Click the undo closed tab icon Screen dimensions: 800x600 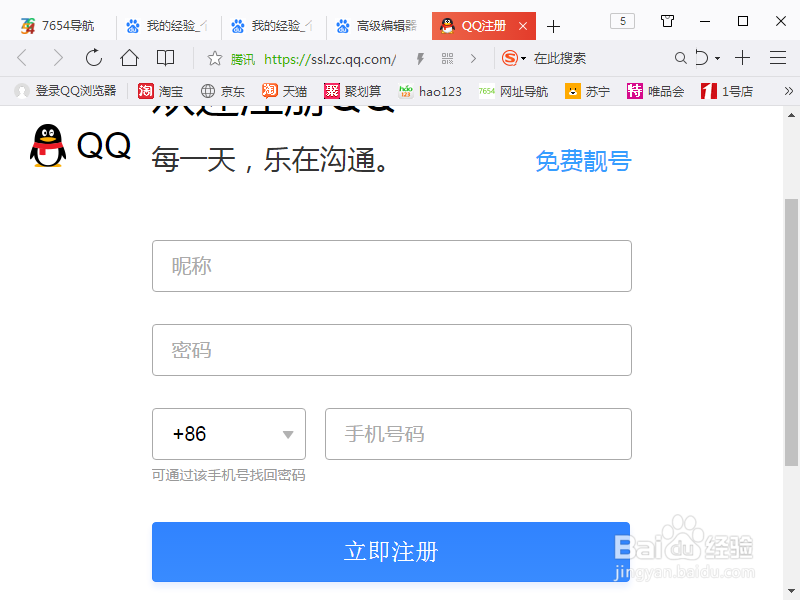click(x=702, y=58)
